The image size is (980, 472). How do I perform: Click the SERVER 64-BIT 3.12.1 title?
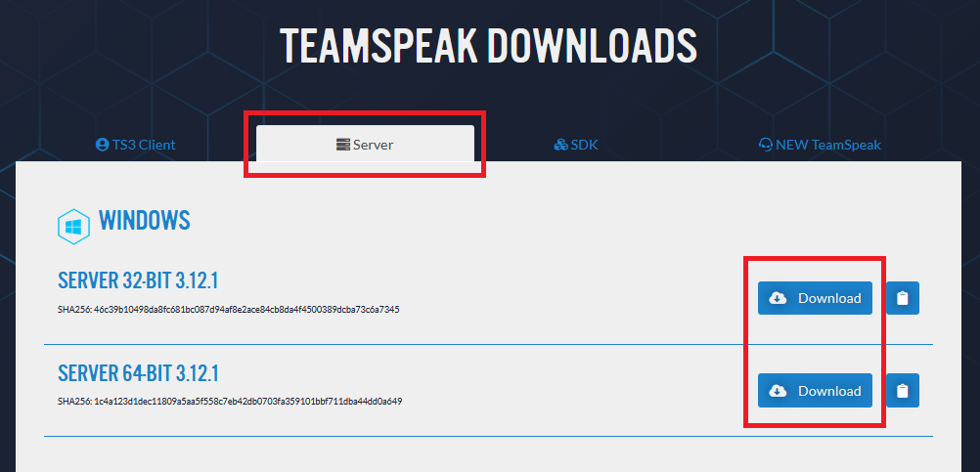(x=138, y=373)
